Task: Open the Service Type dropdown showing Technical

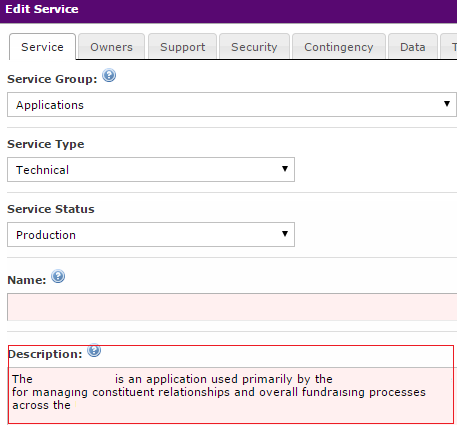Action: coord(151,170)
